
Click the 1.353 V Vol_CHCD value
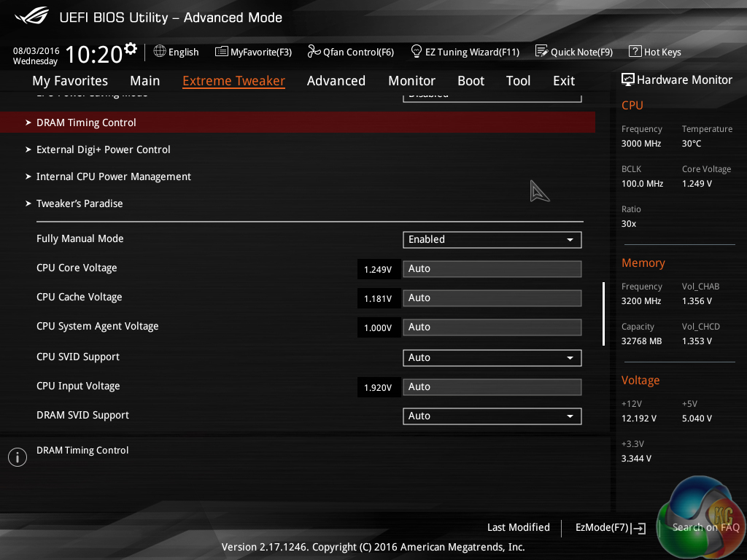pos(697,341)
